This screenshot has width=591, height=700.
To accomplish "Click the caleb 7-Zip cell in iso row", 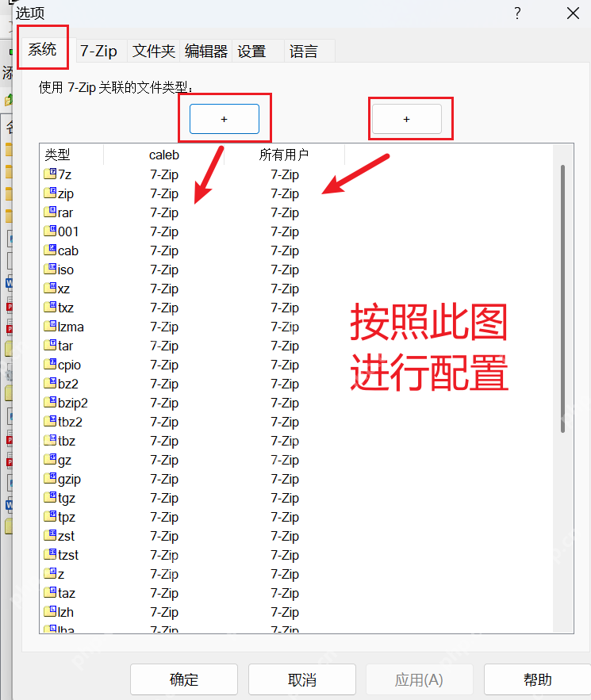I will (164, 270).
